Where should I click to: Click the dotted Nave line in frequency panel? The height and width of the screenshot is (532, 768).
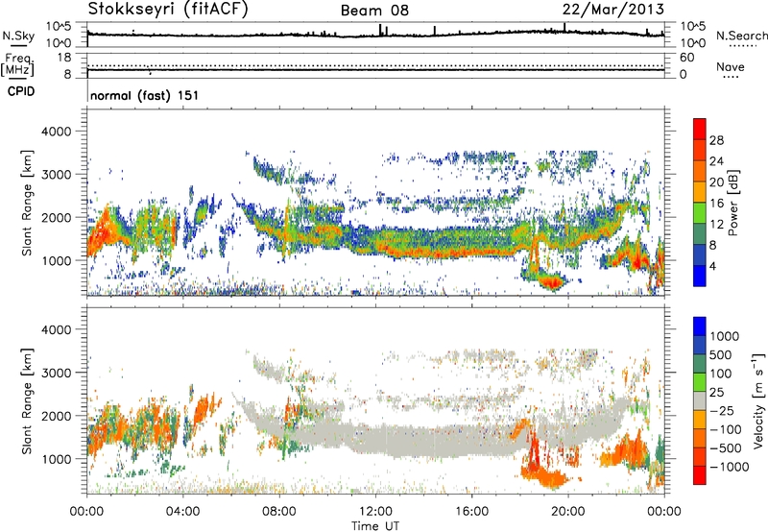coord(375,65)
